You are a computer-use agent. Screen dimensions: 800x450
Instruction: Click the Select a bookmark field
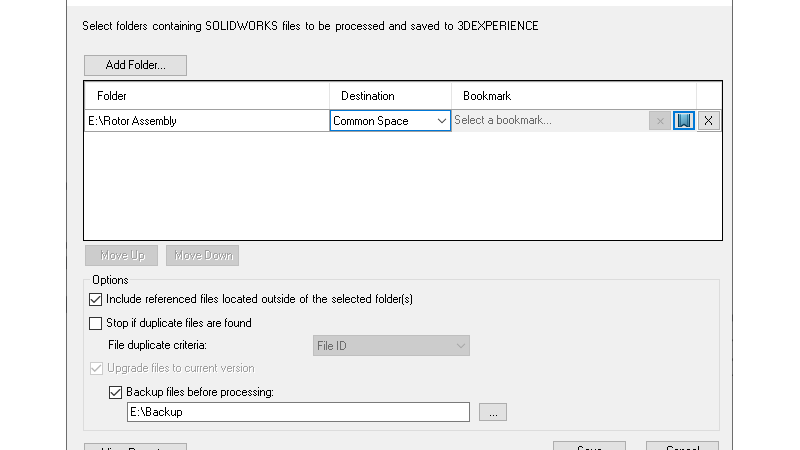(548, 121)
